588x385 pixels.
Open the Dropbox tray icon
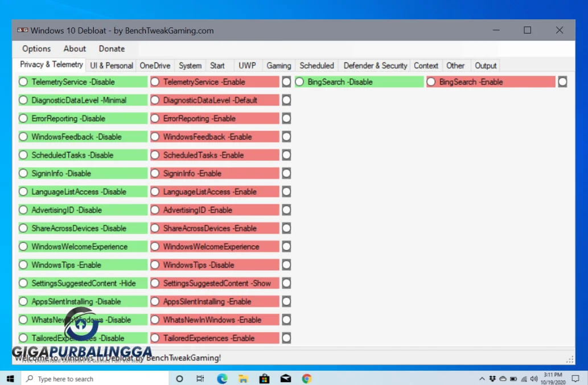(492, 379)
